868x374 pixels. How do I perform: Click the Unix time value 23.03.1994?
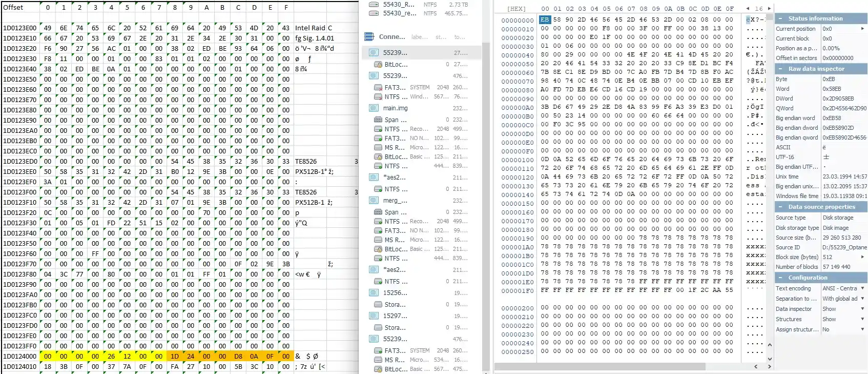[844, 176]
